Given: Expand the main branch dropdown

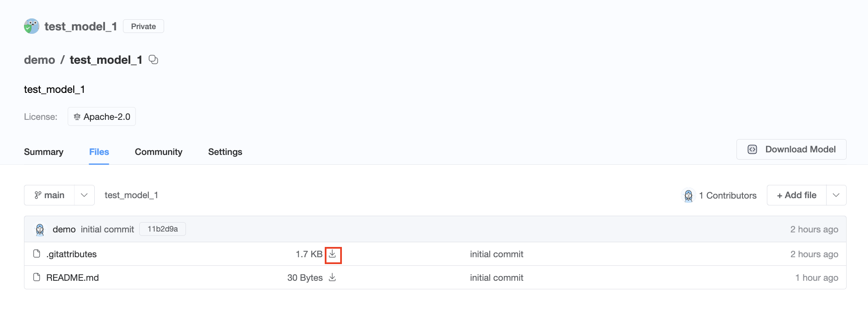Looking at the screenshot, I should 84,195.
